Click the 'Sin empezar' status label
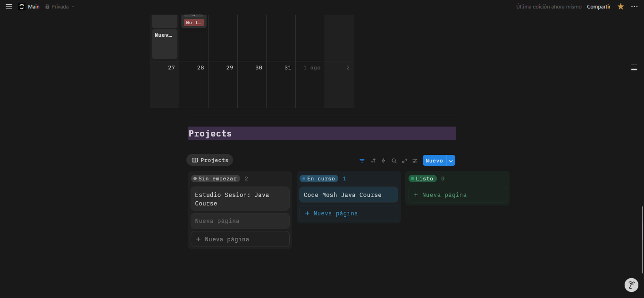The width and height of the screenshot is (644, 298). (216, 179)
